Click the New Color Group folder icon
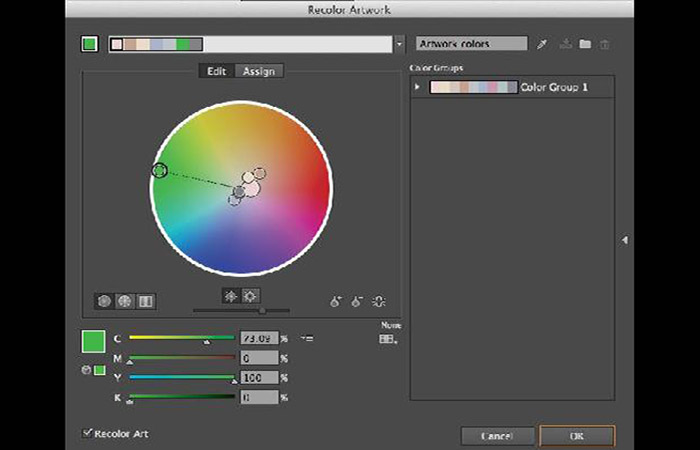The image size is (700, 450). point(585,44)
